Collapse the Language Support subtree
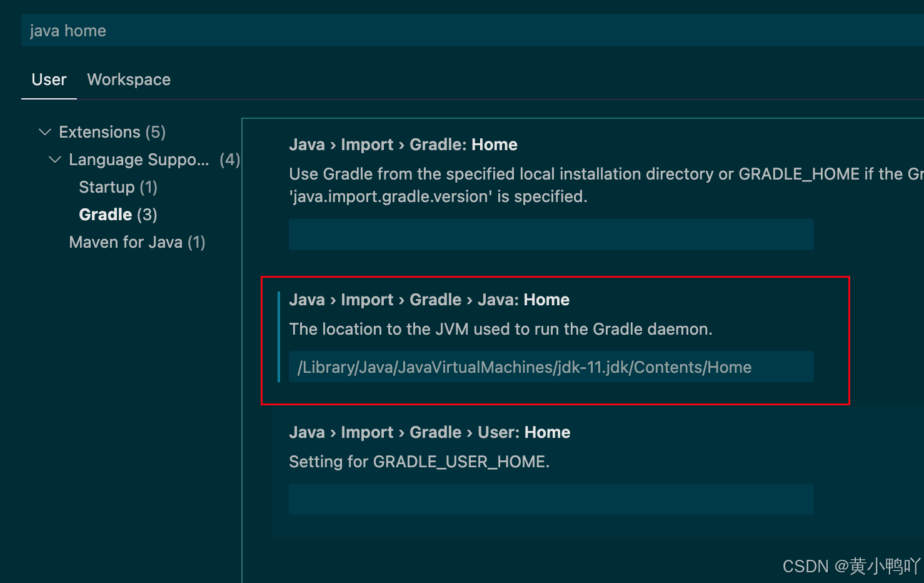Viewport: 924px width, 583px height. (x=54, y=160)
